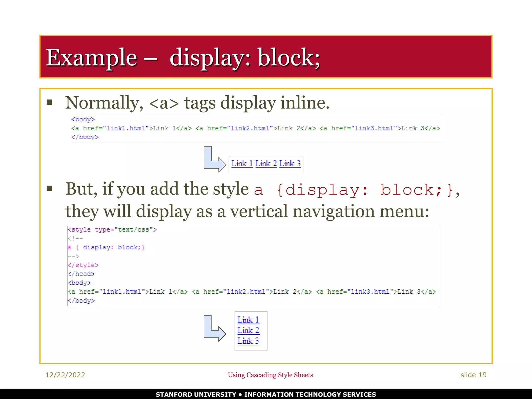The height and width of the screenshot is (399, 532).
Task: Click the anchor tags line in the first code box
Action: (256, 128)
